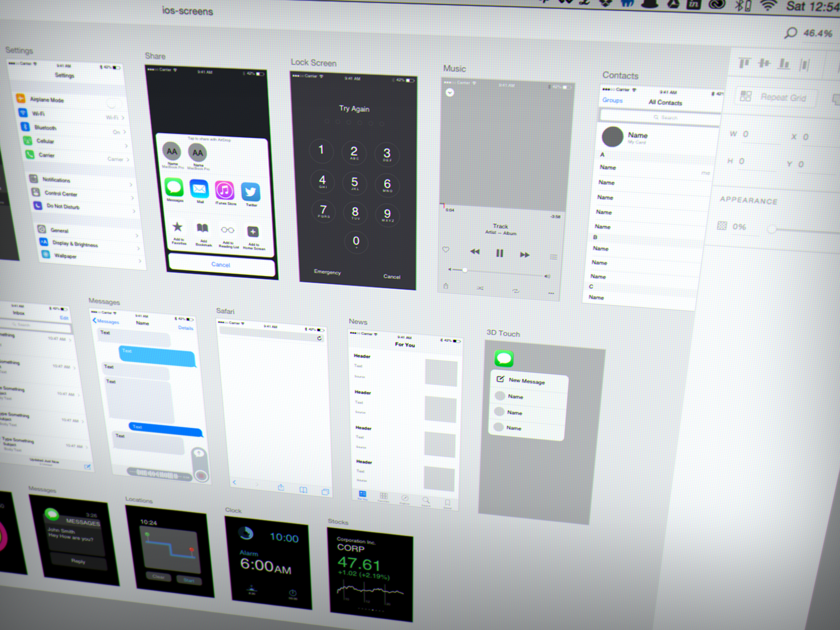Screen dimensions: 840x630
Task: Click the Wi-Fi status icon in menu bar
Action: coord(769,5)
